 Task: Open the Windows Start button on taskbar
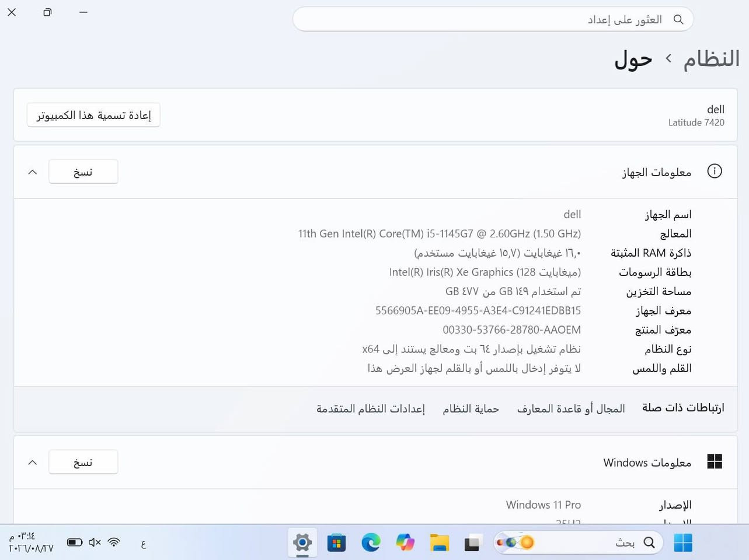pyautogui.click(x=682, y=542)
